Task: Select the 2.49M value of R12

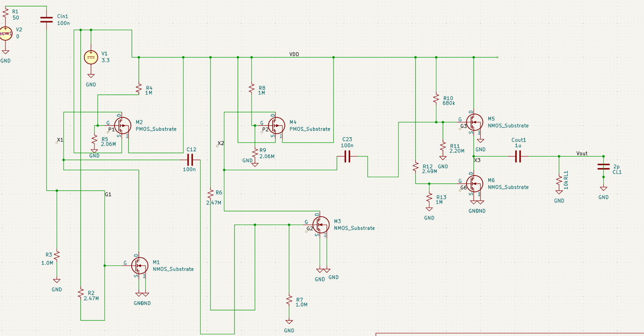Action: [430, 171]
